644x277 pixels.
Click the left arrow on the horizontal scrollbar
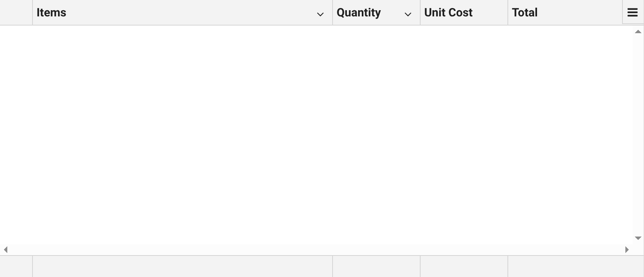tap(5, 250)
